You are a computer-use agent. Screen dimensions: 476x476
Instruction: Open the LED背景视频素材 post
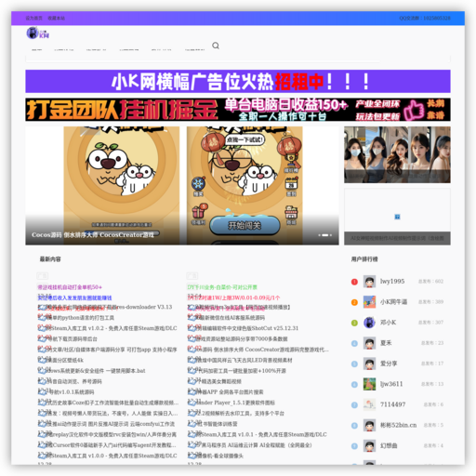(240, 361)
